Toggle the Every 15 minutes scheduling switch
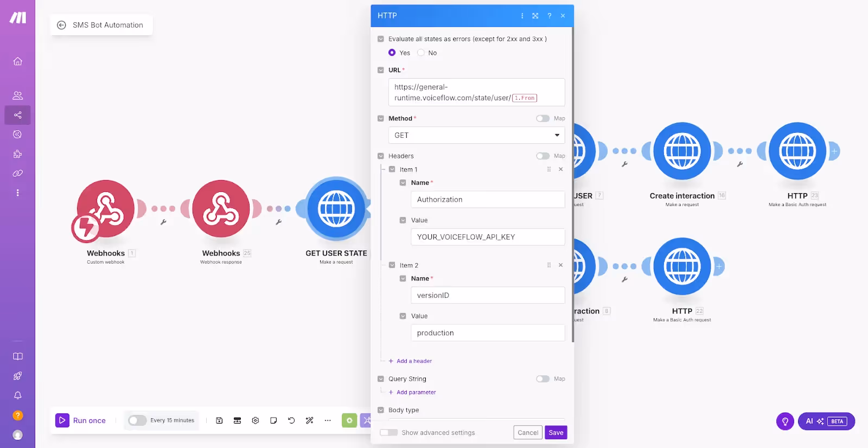Screen dimensions: 868x448 click(x=137, y=420)
